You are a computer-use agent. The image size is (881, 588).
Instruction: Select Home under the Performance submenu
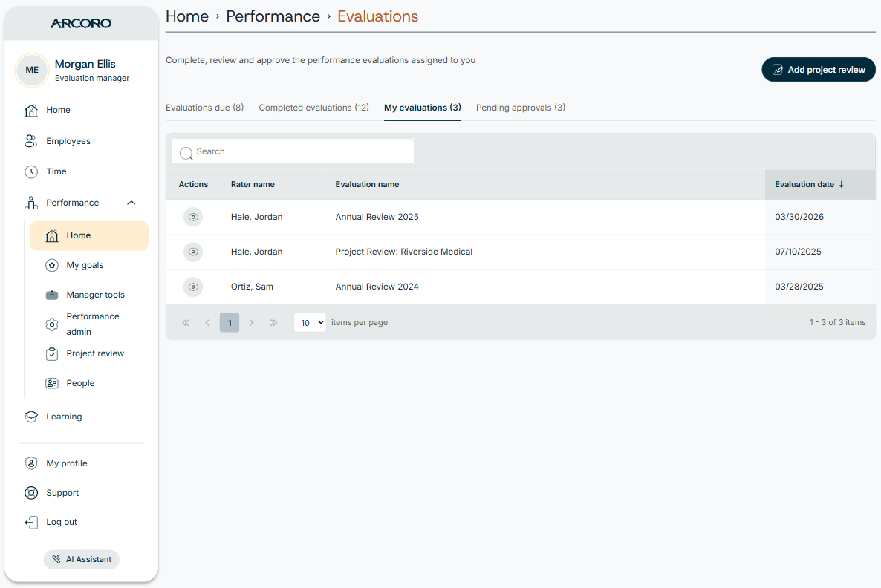[89, 236]
